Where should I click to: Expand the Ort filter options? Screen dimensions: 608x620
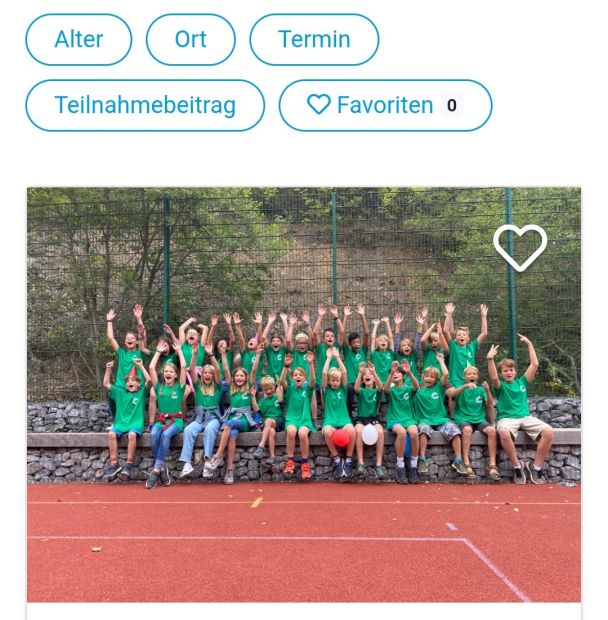191,40
